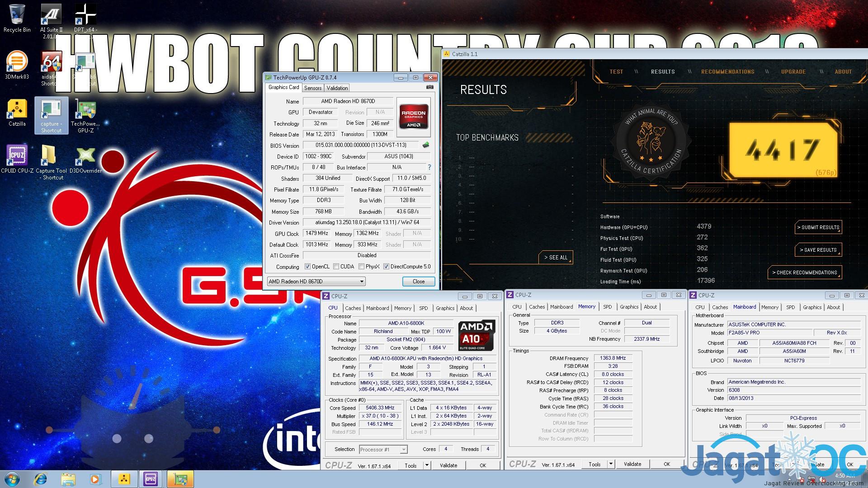Expand the AMD Radeon HD 8670D dropdown

362,282
